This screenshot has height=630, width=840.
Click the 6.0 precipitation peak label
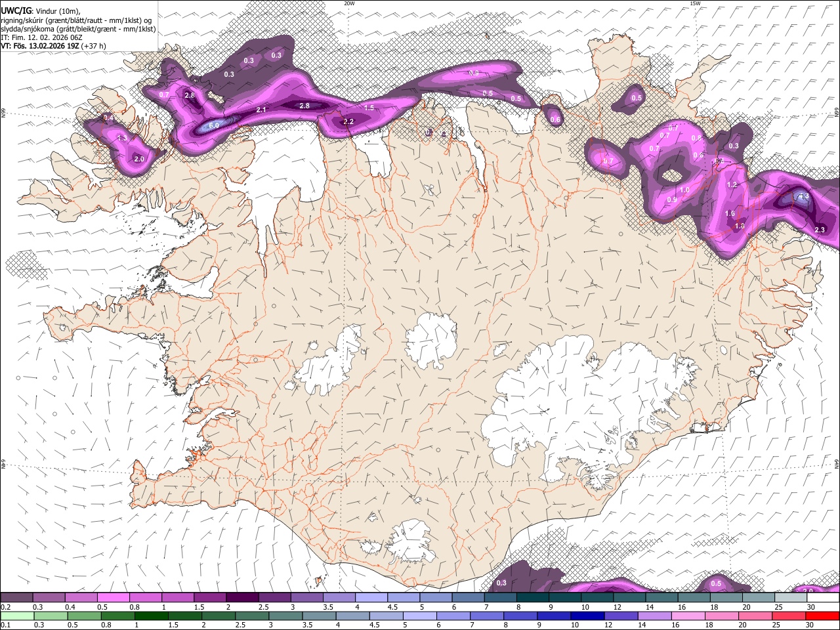[214, 125]
